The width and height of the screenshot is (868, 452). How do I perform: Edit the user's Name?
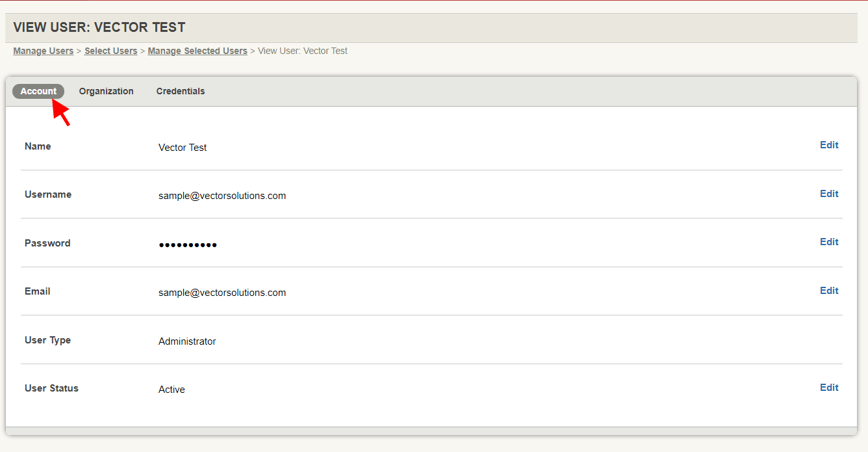[828, 144]
